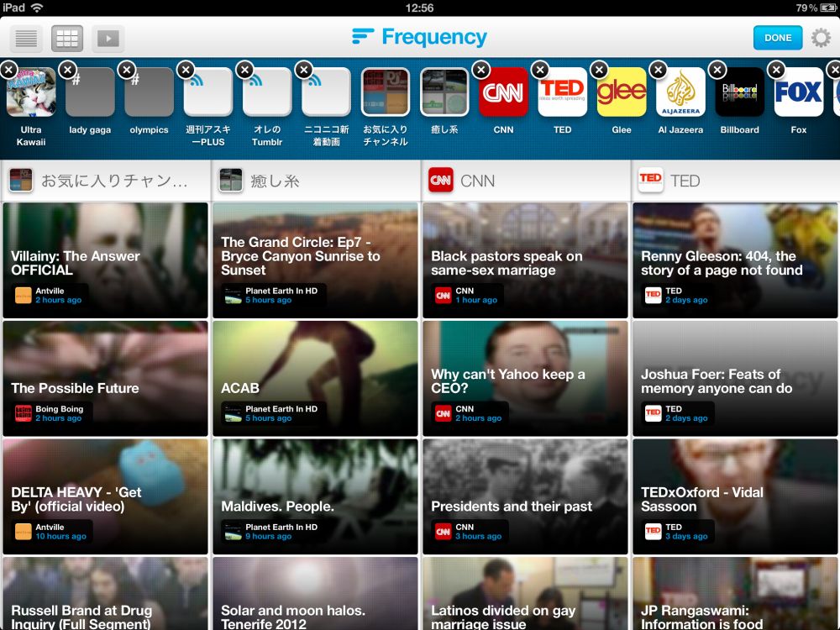Play Black pastors speak on same-sex marriage
The image size is (840, 630).
pos(526,260)
